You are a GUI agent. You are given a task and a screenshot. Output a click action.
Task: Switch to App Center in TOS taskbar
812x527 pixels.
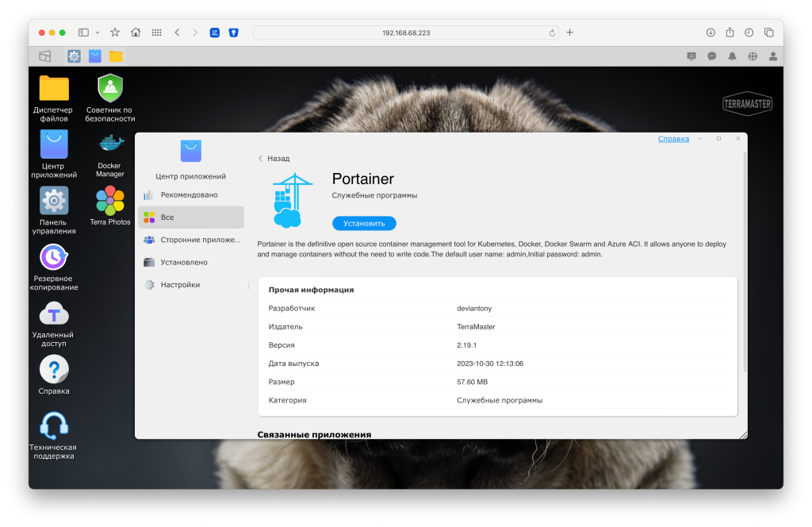click(x=95, y=56)
